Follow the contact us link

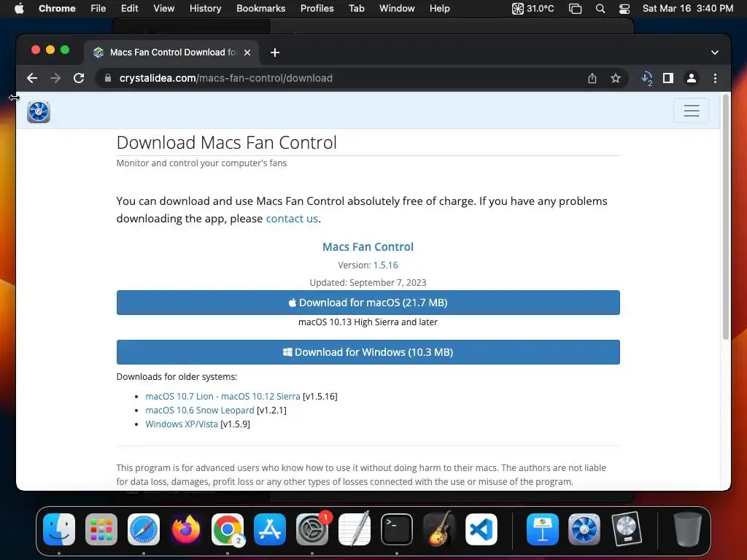[292, 219]
